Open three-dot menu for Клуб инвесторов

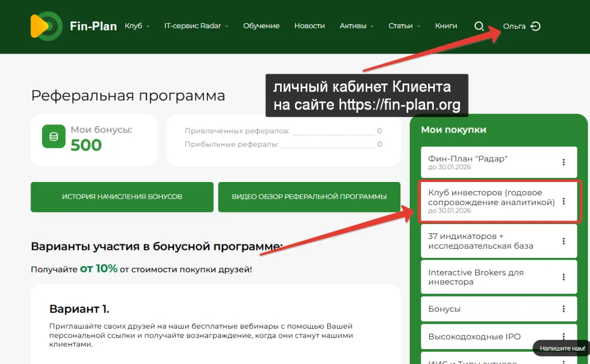(563, 202)
